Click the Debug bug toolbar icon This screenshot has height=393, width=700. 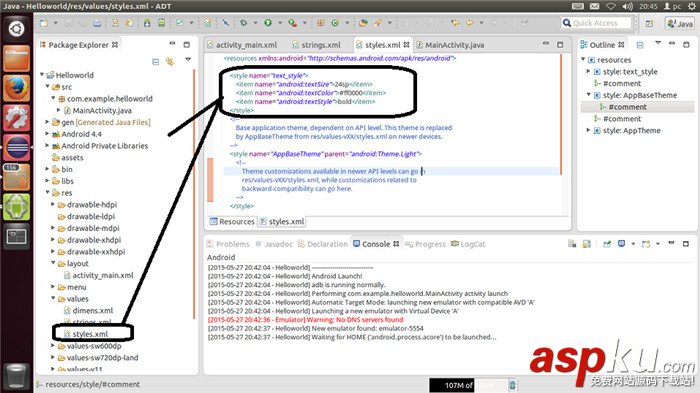pos(243,23)
